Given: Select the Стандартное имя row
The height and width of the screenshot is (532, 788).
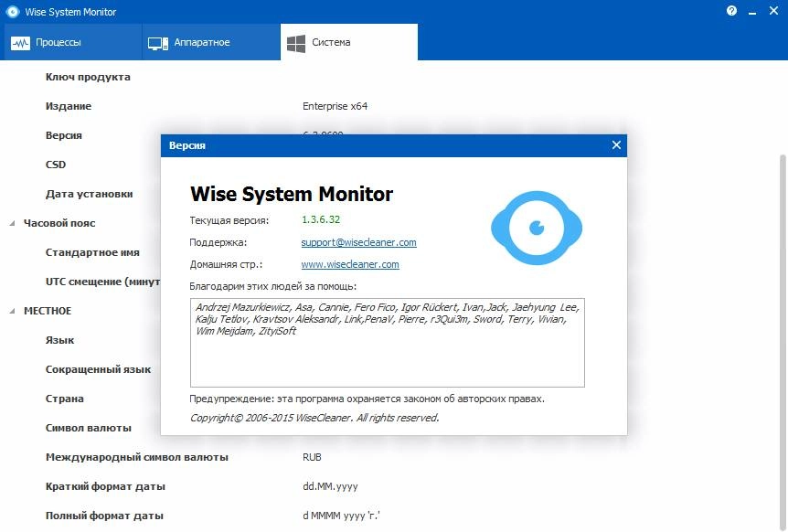Looking at the screenshot, I should [92, 252].
